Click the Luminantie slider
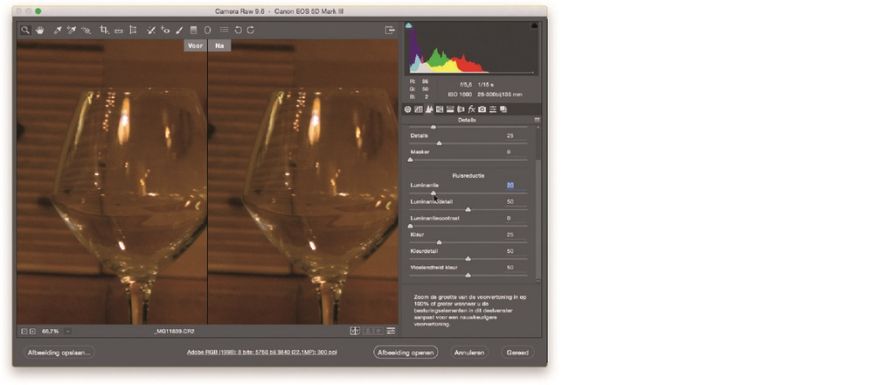The height and width of the screenshot is (385, 874). [x=468, y=193]
